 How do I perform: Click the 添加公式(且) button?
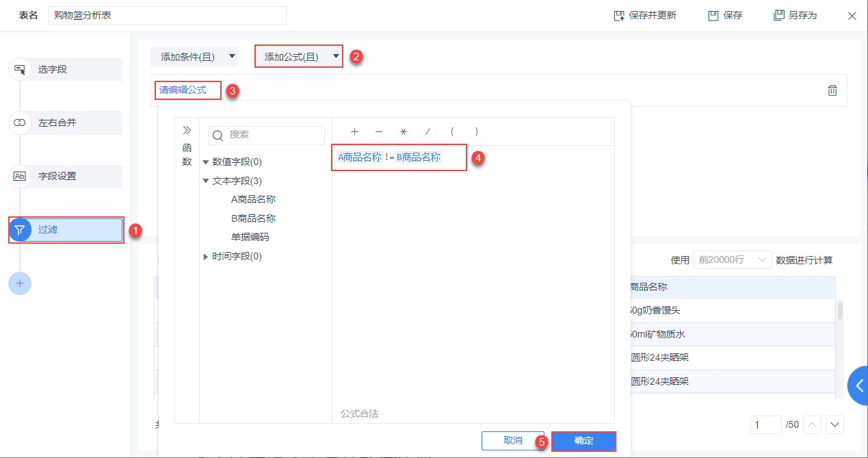pos(291,57)
